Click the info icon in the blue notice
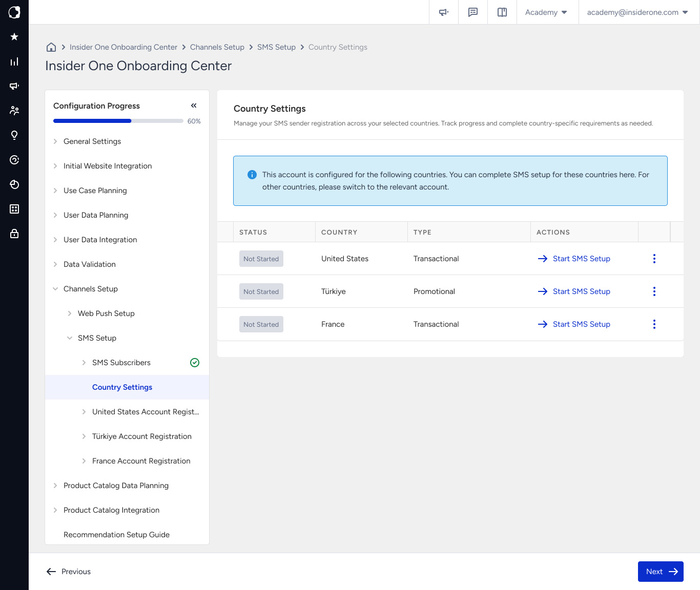 [252, 175]
